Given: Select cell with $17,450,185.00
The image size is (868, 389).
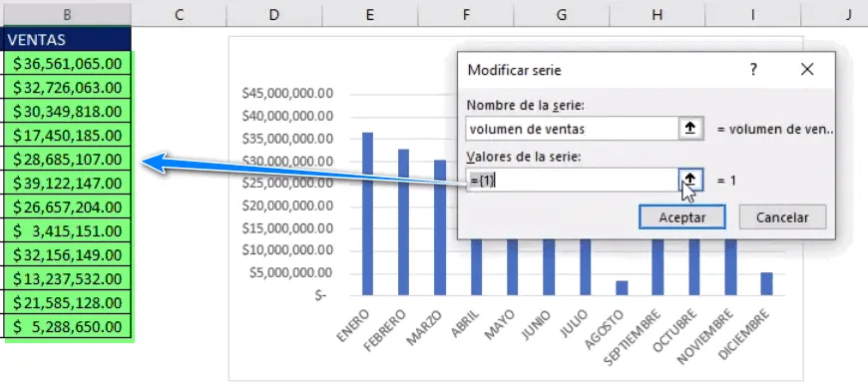Looking at the screenshot, I should coord(67,135).
